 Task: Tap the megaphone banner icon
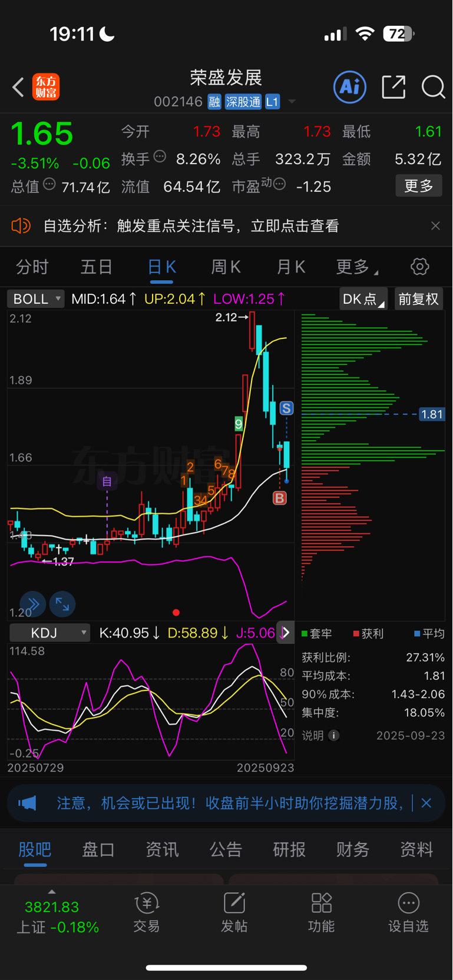(27, 803)
